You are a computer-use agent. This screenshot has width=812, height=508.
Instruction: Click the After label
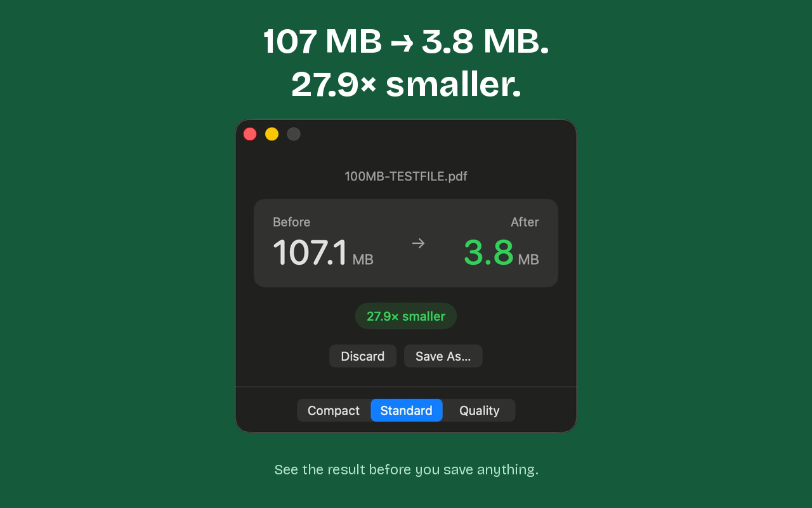pyautogui.click(x=525, y=222)
